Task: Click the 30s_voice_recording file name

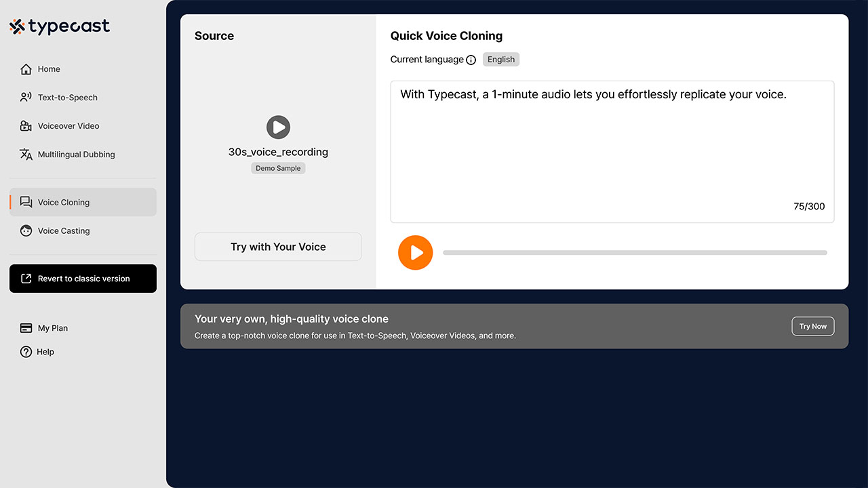Action: 278,152
